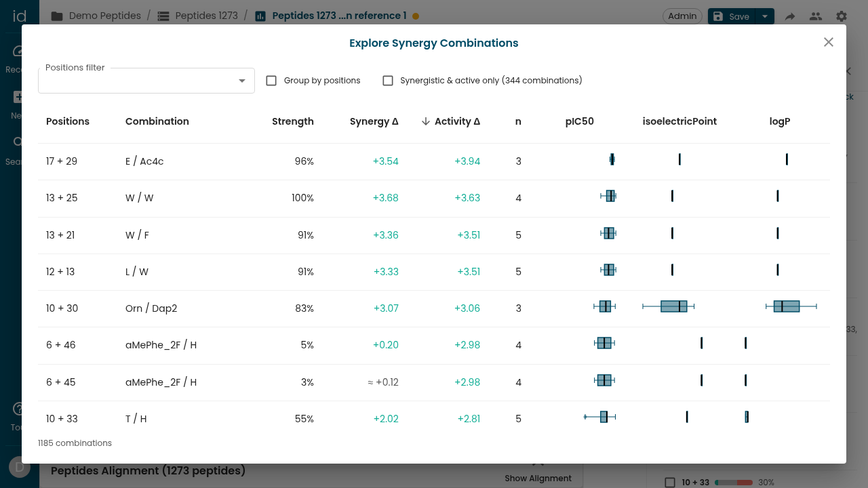
Task: Click the logP box plot for Orn / Dap2
Action: pos(791,306)
